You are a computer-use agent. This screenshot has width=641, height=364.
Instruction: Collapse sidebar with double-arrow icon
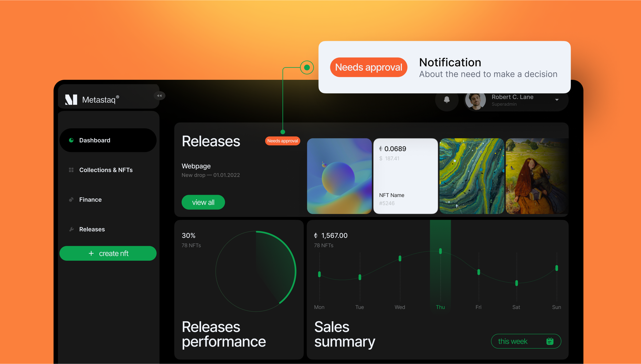(159, 96)
